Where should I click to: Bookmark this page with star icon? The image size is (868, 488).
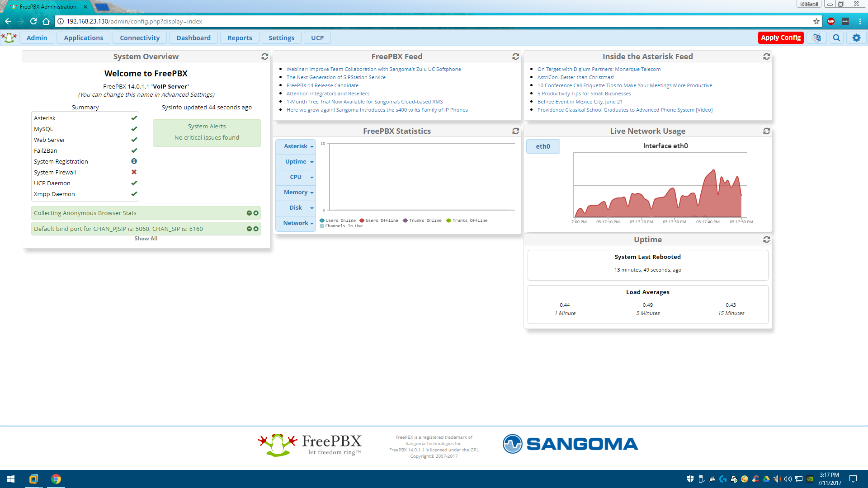(x=816, y=21)
